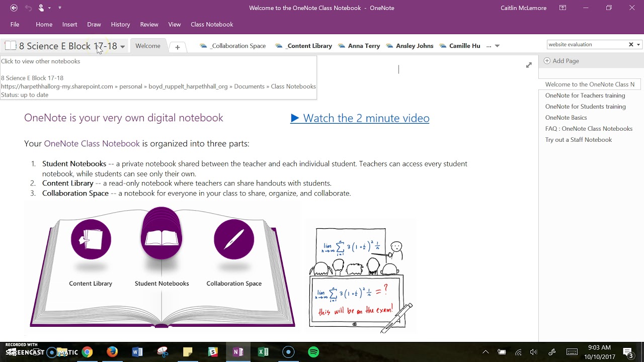Open the touch keyboard icon in tray

pos(572,352)
